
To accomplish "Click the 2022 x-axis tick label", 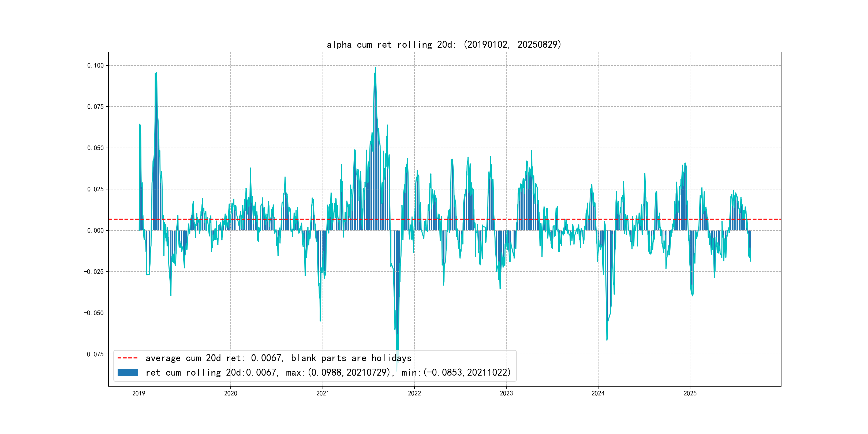I will coord(414,393).
